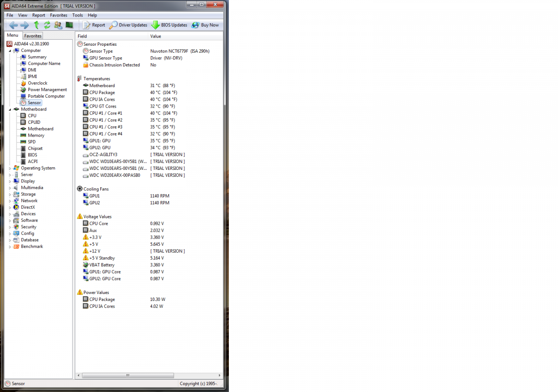The width and height of the screenshot is (558, 392).
Task: Open the Help menu
Action: tap(92, 15)
